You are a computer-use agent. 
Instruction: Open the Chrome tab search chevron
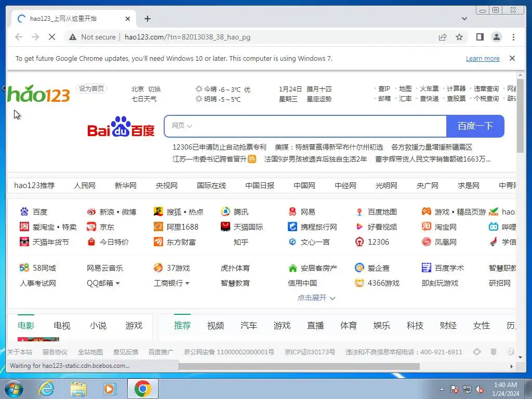pos(464,19)
